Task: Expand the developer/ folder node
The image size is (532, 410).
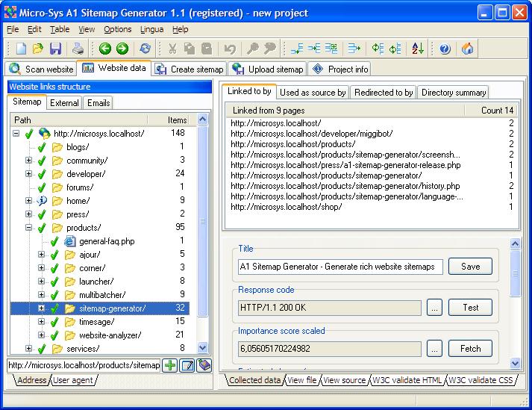Action: pyautogui.click(x=29, y=173)
